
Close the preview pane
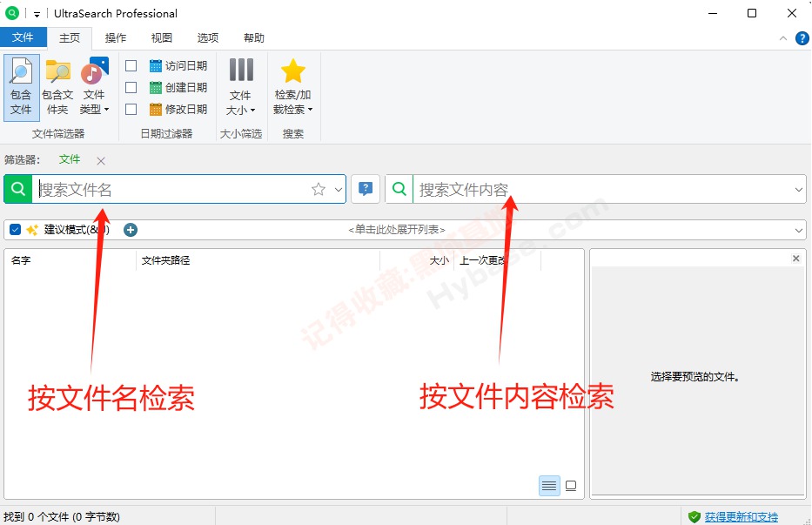796,258
